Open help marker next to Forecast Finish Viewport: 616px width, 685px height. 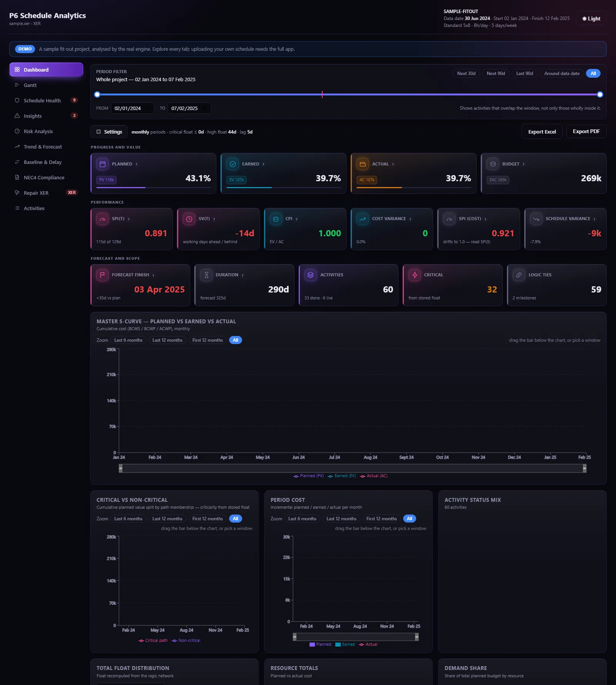point(153,276)
